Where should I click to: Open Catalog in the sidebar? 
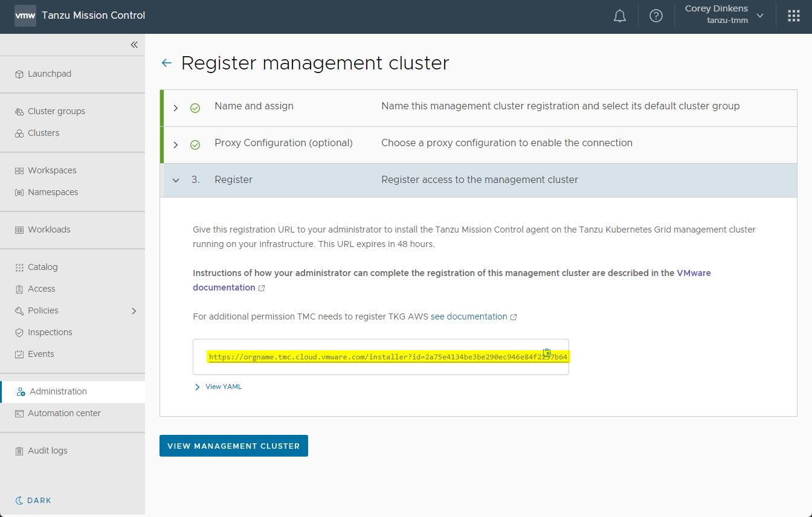pyautogui.click(x=43, y=267)
